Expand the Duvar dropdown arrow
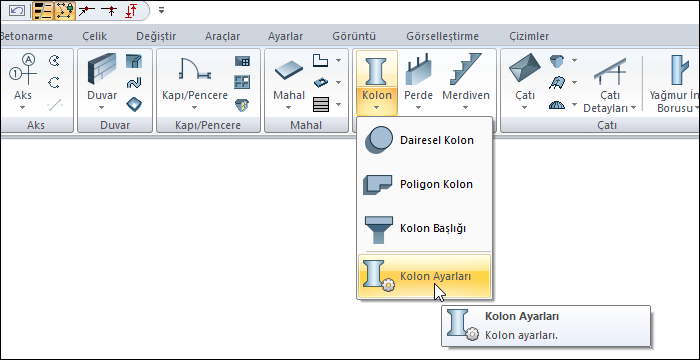700x360 pixels. (x=102, y=107)
